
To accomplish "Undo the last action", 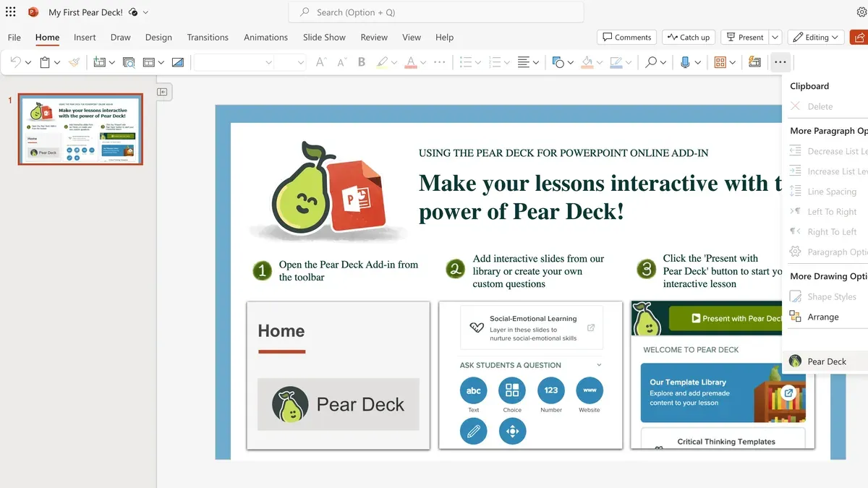I will (x=15, y=63).
